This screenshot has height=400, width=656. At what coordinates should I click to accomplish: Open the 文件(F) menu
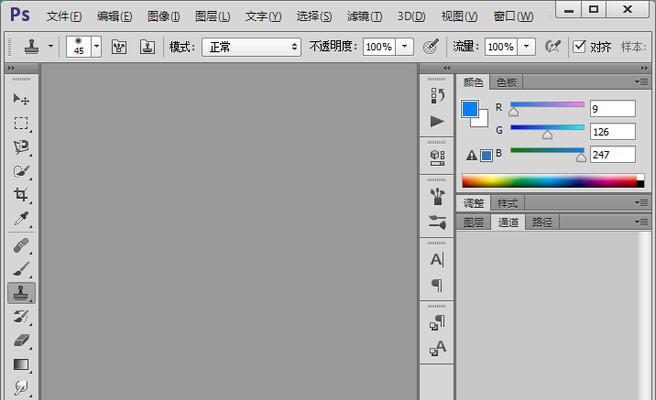point(64,16)
